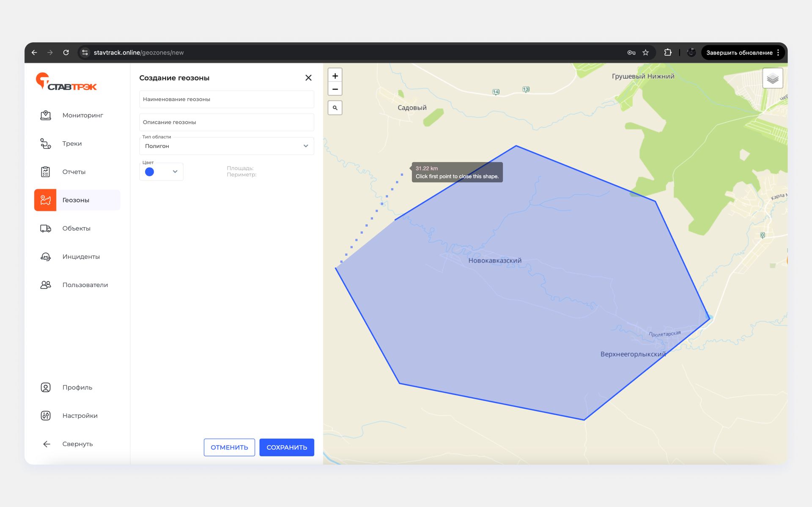Screen dimensions: 812x507
Task: Focus the Наименование геозоны field
Action: (x=226, y=99)
